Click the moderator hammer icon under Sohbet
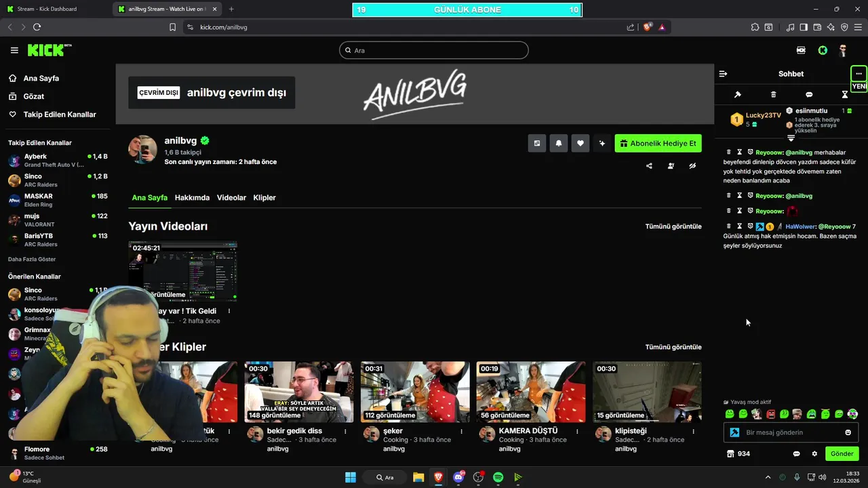This screenshot has height=488, width=868. tap(738, 95)
